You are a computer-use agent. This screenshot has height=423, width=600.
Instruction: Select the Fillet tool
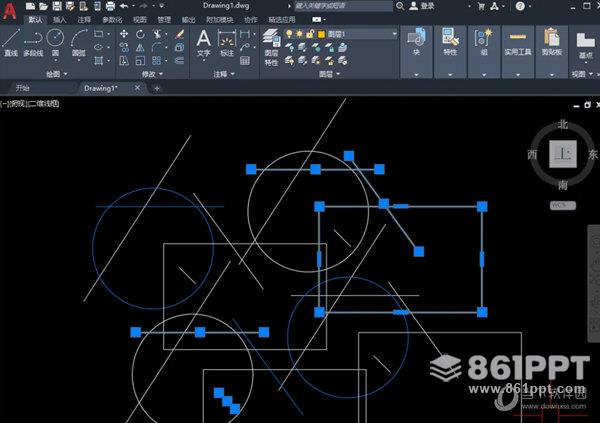[157, 47]
